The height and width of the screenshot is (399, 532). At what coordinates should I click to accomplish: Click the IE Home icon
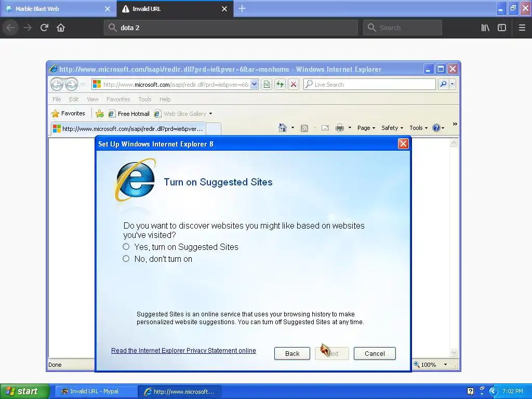[282, 128]
